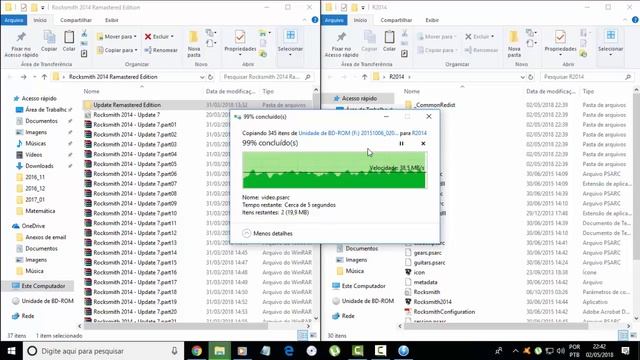Image resolution: width=640 pixels, height=360 pixels.
Task: Open Mover para dropdown in left window
Action: point(117,37)
